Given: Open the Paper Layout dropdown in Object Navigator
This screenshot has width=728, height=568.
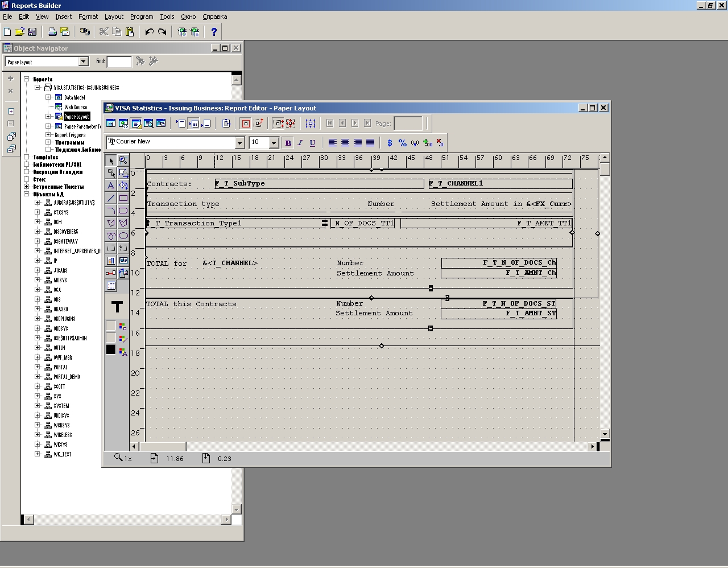Looking at the screenshot, I should coord(83,61).
